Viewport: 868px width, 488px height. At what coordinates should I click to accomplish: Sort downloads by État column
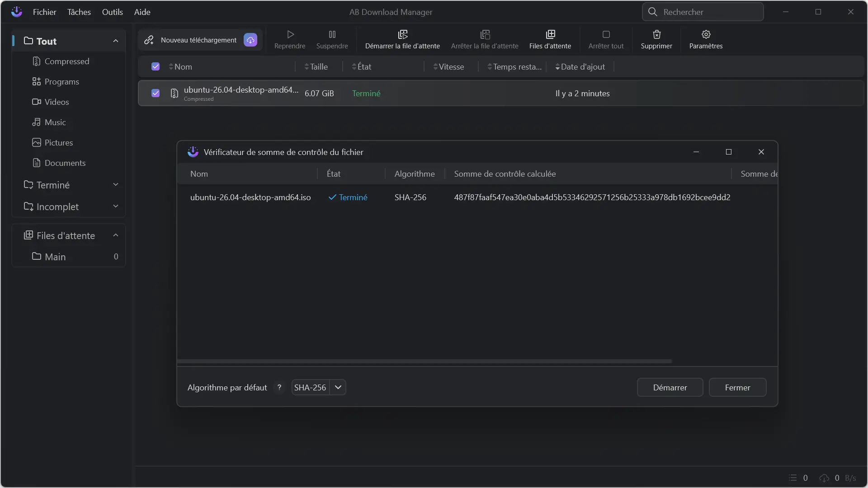click(362, 67)
